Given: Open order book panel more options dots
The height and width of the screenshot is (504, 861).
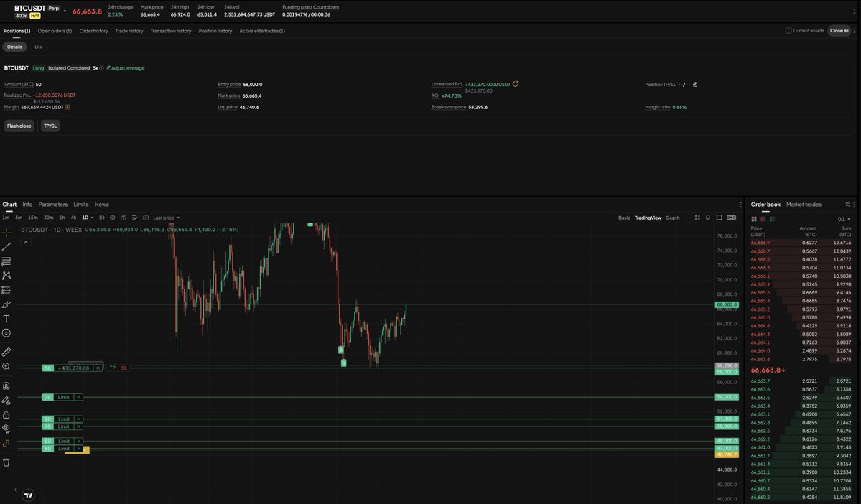Looking at the screenshot, I should pos(855,205).
